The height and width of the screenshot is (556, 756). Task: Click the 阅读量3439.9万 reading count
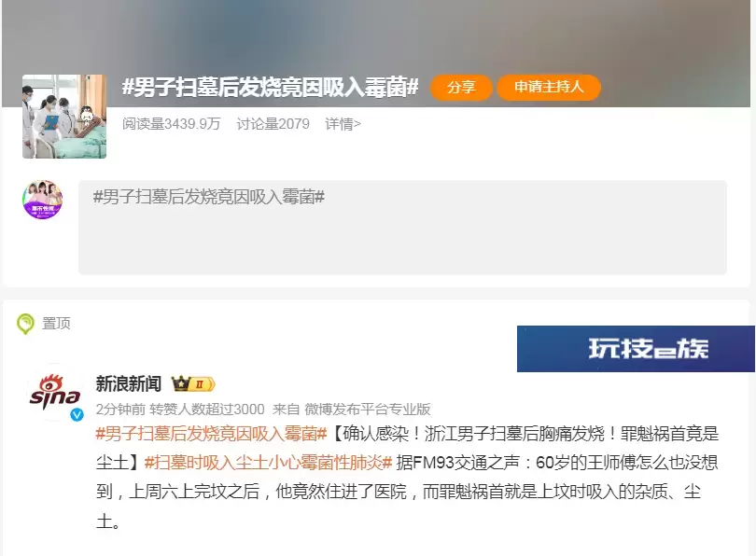(171, 124)
